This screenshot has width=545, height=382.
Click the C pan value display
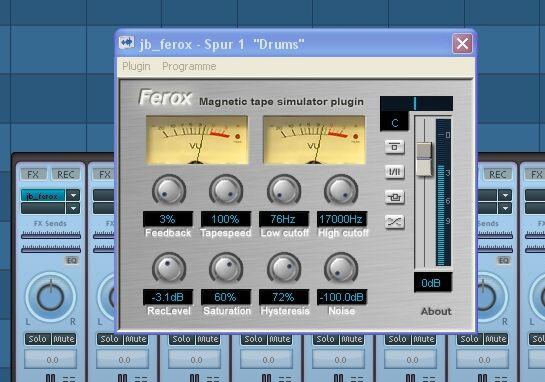tap(394, 121)
